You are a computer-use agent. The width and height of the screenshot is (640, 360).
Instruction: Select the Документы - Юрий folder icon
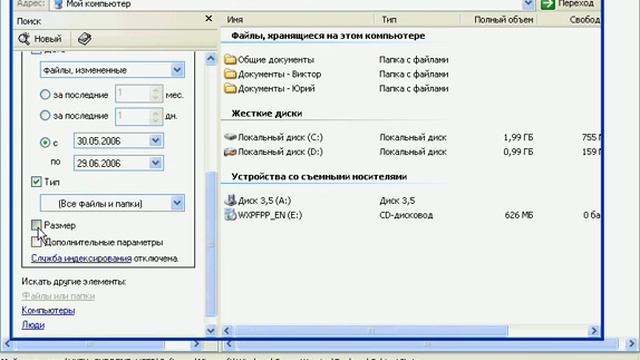[x=231, y=89]
